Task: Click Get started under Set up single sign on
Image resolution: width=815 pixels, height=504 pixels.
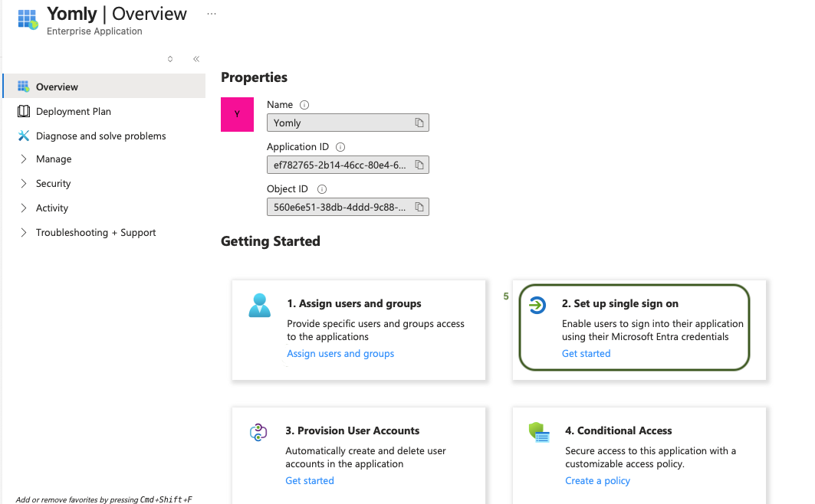Action: coord(586,354)
